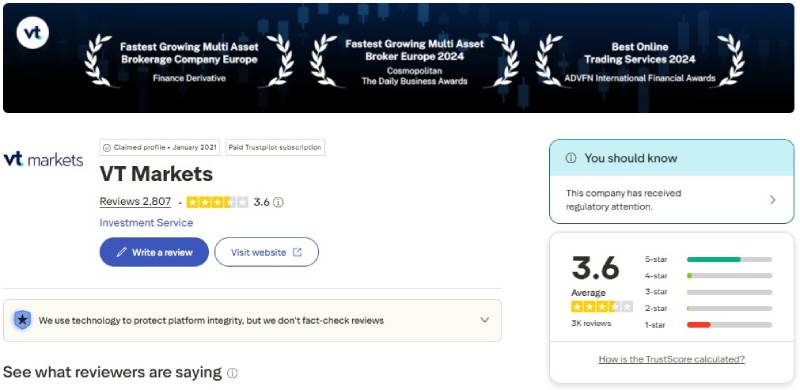Filter reviews by 4-star rating

(709, 276)
